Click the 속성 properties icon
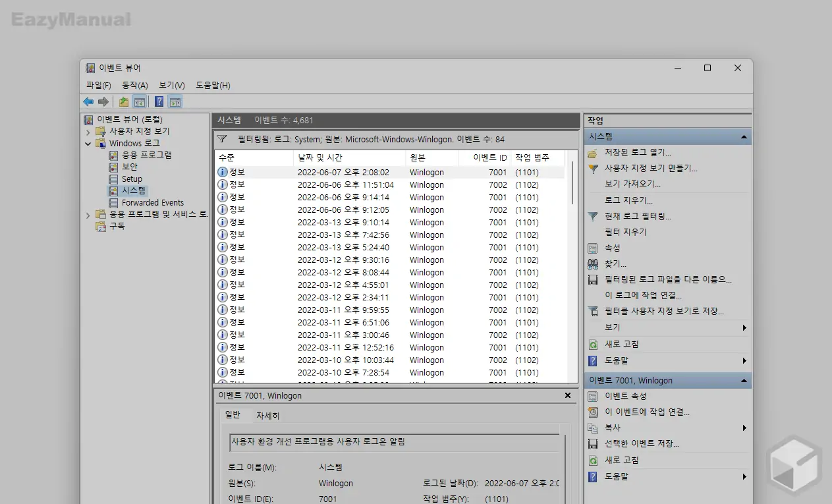 click(x=593, y=248)
